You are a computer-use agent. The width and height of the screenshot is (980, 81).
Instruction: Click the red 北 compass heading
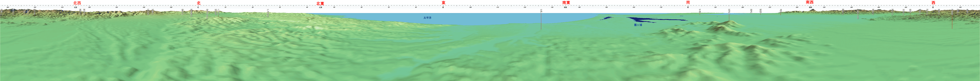pos(198,3)
